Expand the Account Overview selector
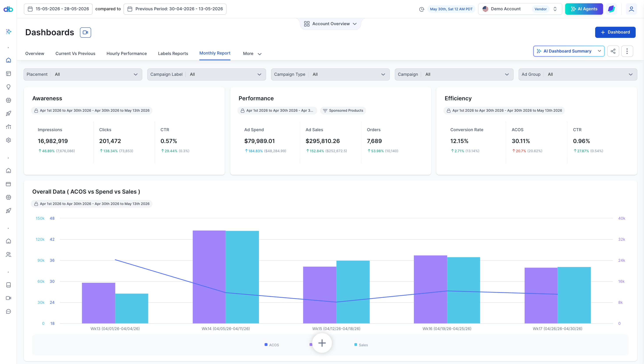Viewport: 644px width, 364px height. (x=330, y=24)
